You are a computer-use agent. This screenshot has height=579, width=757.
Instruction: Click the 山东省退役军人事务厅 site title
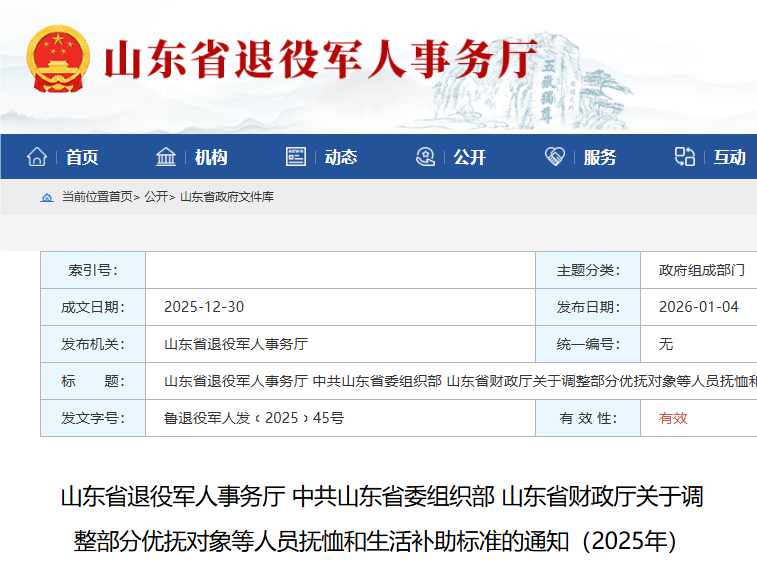click(x=320, y=60)
